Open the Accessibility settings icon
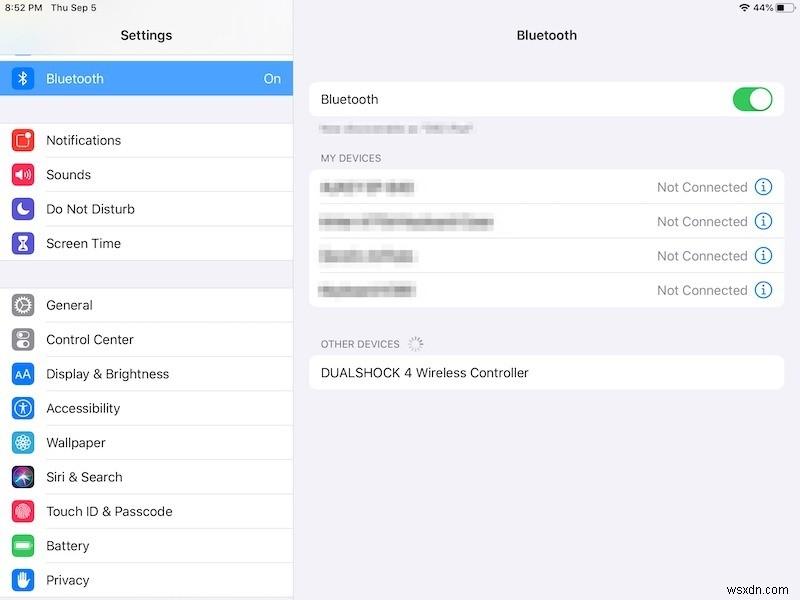800x600 pixels. (x=22, y=408)
